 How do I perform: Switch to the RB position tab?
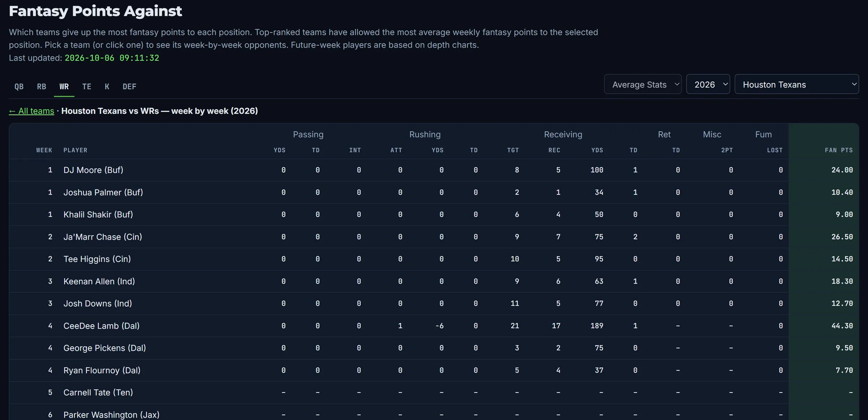[x=41, y=86]
